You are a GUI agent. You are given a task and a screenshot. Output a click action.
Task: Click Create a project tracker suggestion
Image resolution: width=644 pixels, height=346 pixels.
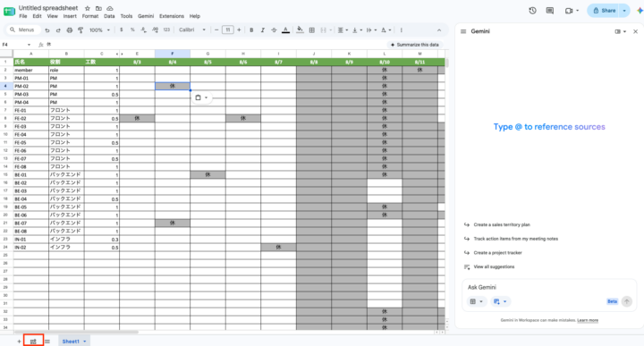[x=497, y=253]
